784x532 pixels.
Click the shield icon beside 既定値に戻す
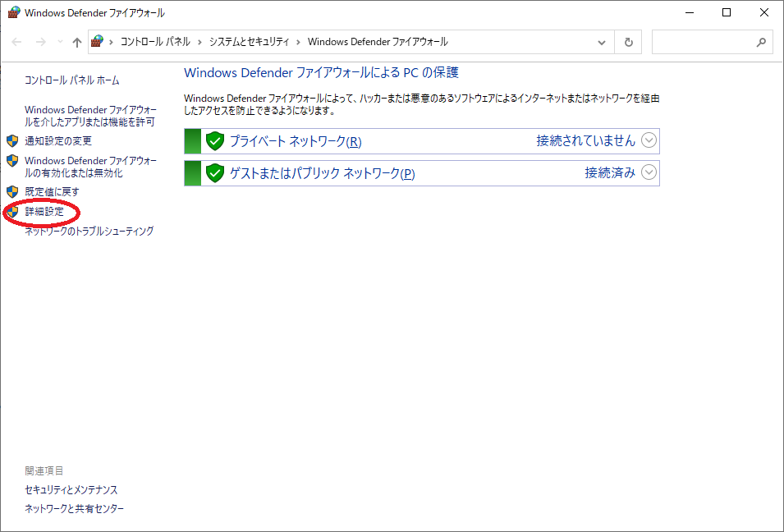12,191
